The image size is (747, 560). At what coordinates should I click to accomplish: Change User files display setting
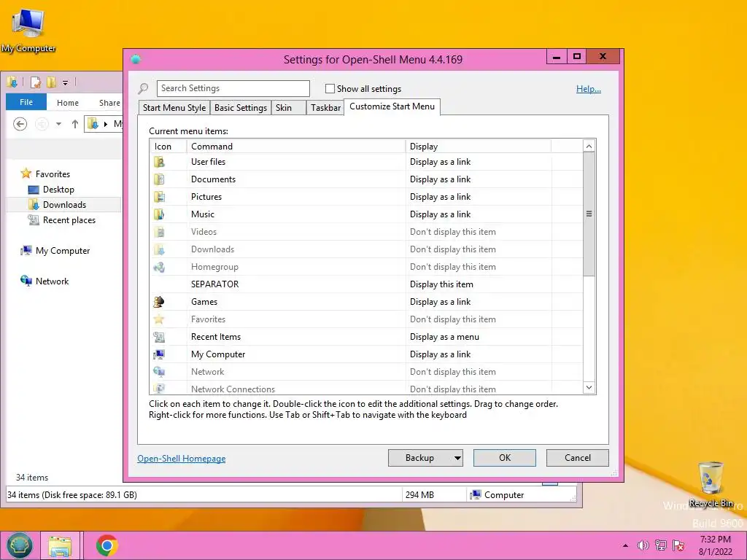pyautogui.click(x=440, y=162)
